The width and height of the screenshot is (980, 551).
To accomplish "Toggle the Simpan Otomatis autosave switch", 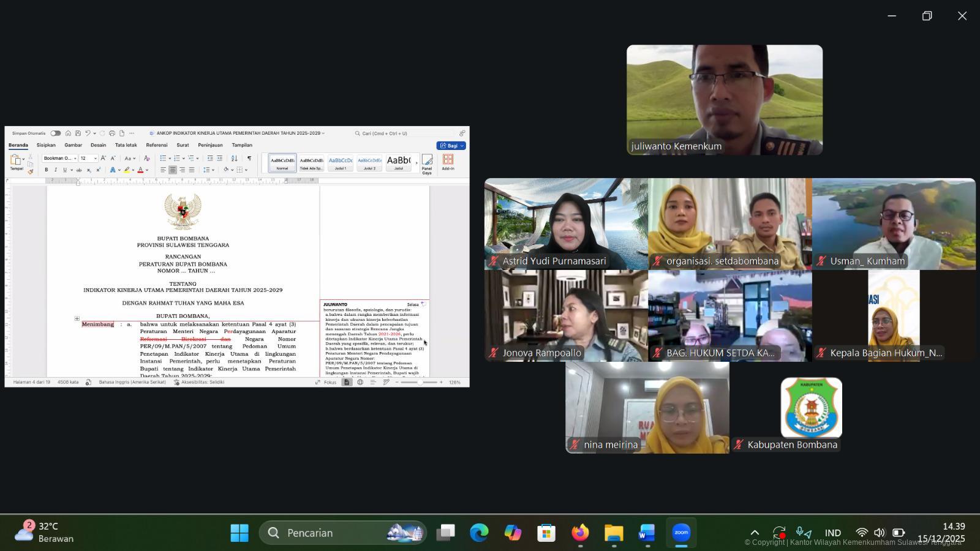I will click(56, 133).
